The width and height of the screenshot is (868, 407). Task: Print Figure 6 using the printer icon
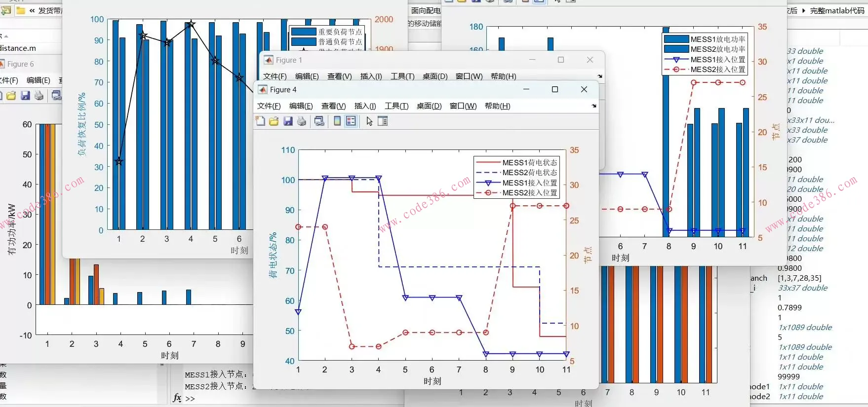[x=39, y=95]
